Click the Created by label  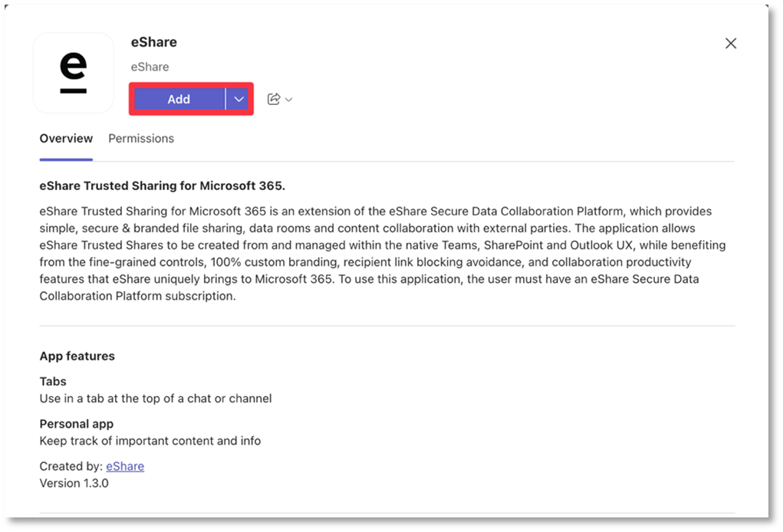pos(71,466)
